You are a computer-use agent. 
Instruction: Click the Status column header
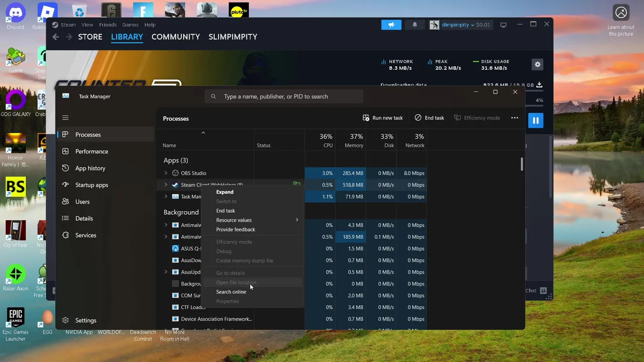264,145
